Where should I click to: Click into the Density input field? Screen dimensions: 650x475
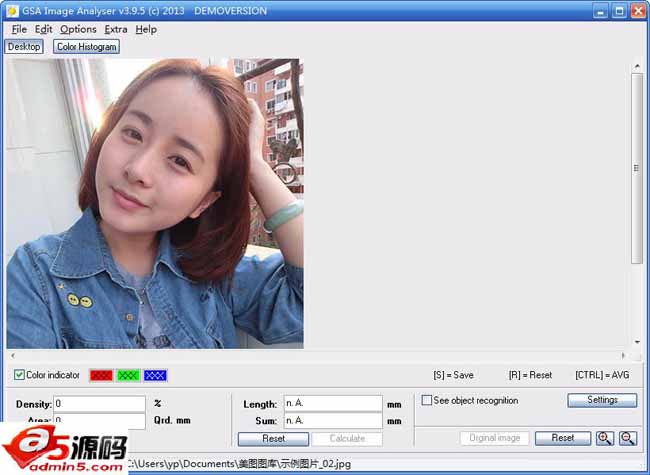tap(99, 404)
